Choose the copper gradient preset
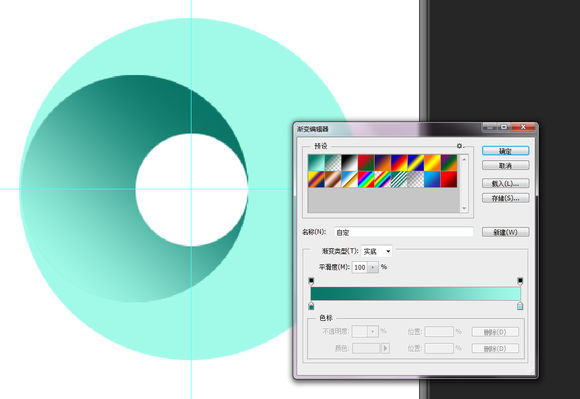580x399 pixels. (333, 179)
